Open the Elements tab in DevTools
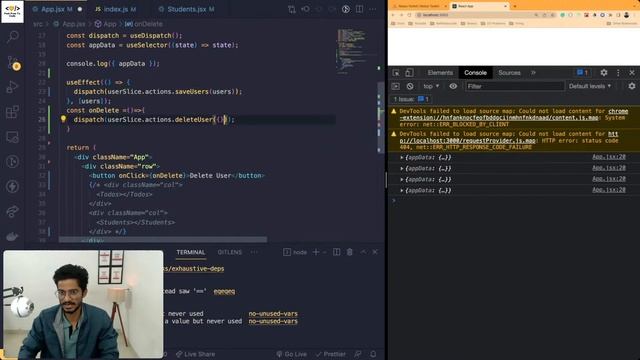 point(440,73)
